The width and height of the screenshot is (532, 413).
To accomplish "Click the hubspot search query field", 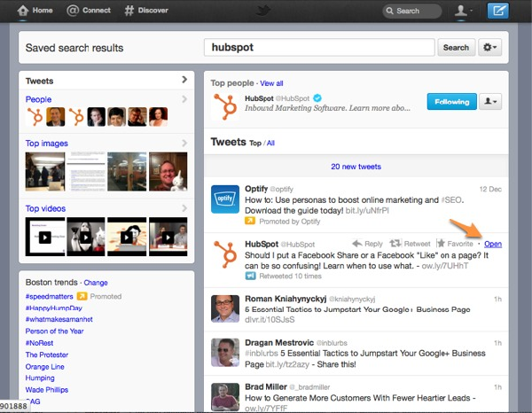I will coord(319,47).
